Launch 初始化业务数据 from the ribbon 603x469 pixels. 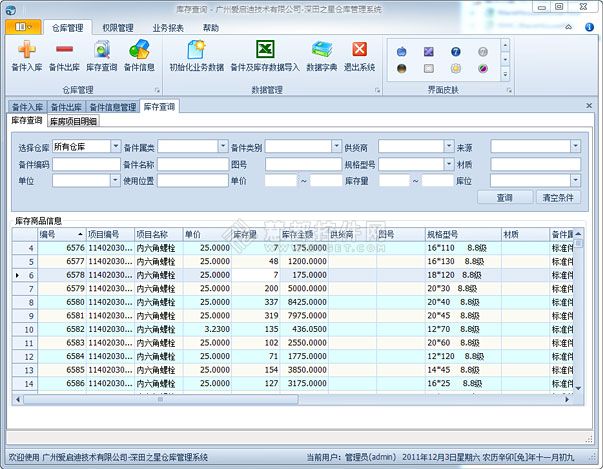197,56
